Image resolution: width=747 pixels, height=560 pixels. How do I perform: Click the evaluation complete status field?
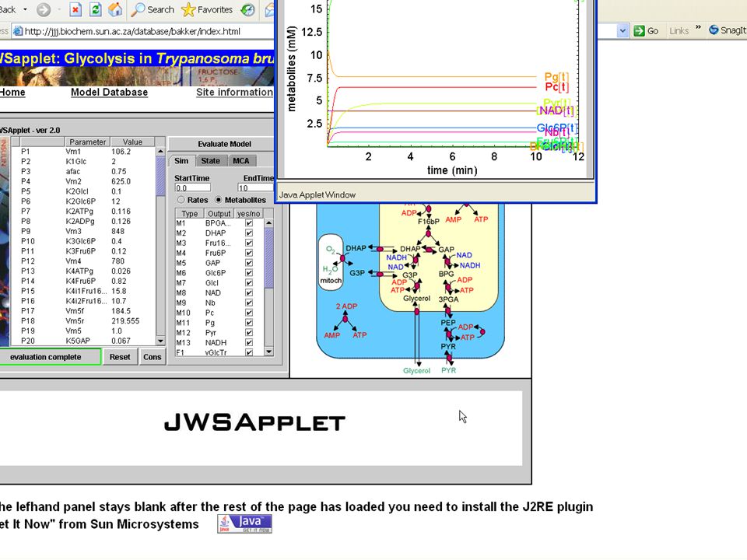(50, 357)
